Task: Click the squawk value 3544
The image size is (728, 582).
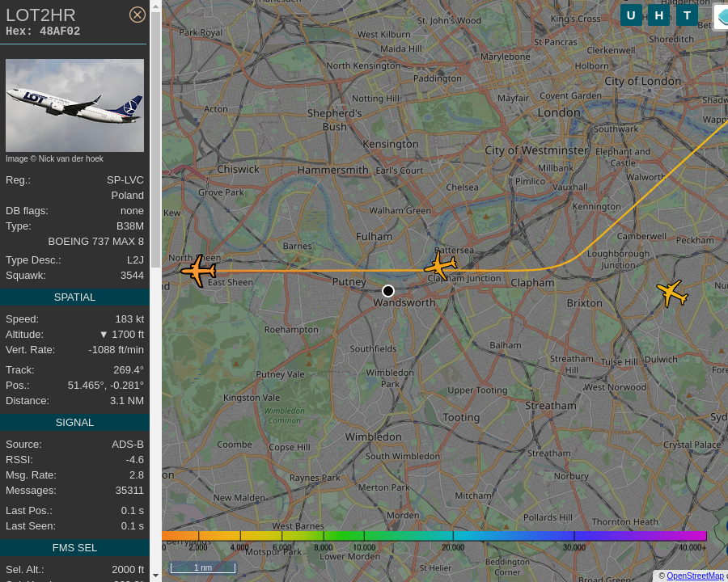Action: point(132,275)
